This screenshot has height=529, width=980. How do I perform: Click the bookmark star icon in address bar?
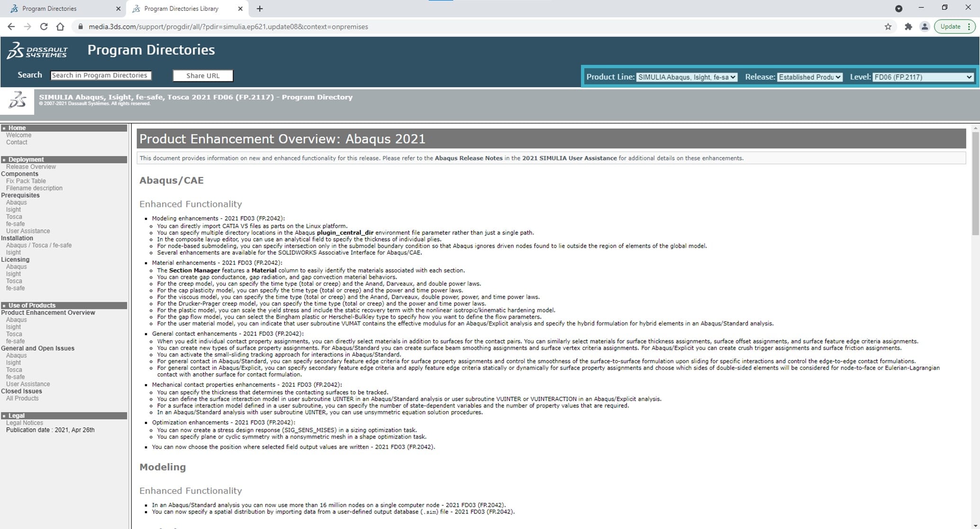888,27
